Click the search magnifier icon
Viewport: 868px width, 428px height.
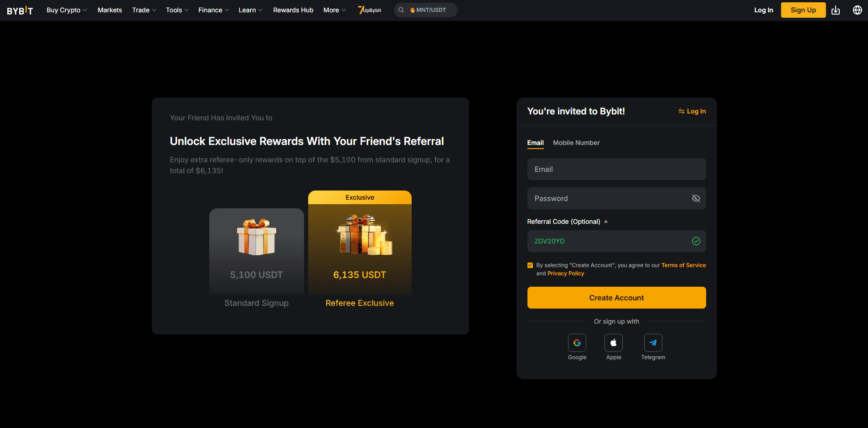401,10
